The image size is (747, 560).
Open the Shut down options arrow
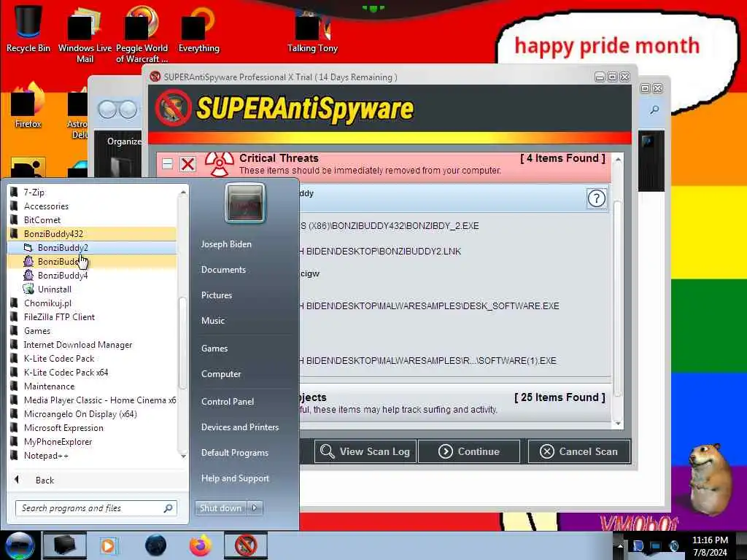(x=255, y=508)
